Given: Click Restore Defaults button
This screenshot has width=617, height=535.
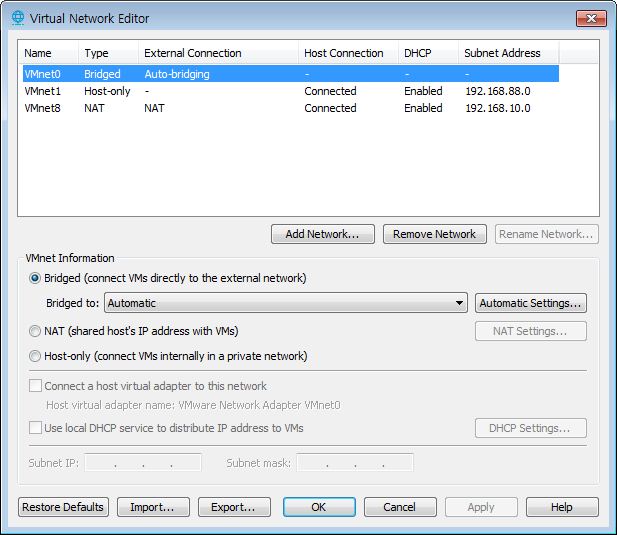Looking at the screenshot, I should tap(63, 507).
